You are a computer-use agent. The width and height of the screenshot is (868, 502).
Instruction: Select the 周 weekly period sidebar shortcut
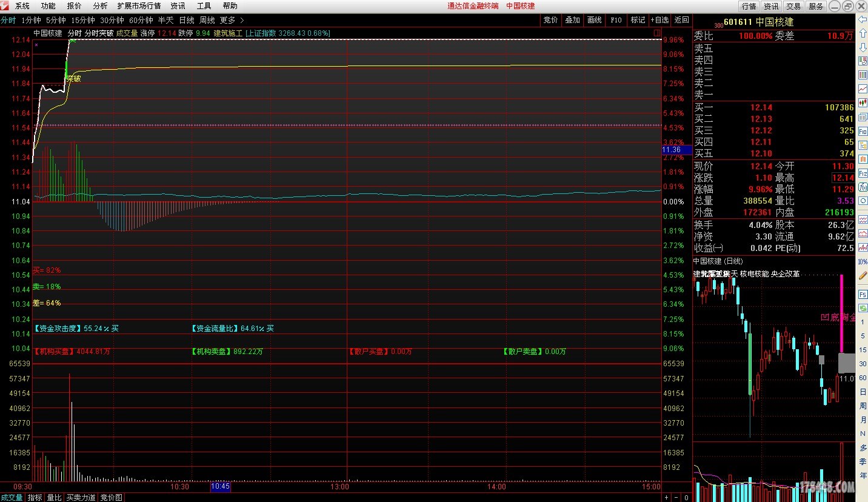863,406
